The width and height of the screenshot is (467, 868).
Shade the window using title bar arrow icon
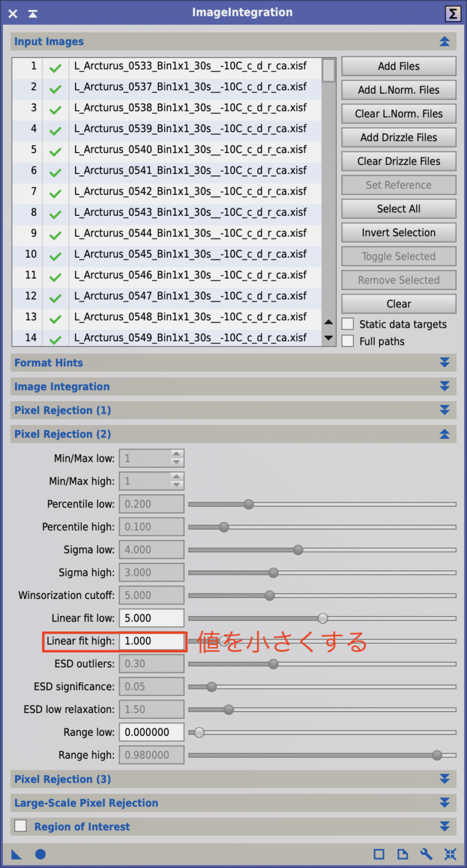pos(33,14)
